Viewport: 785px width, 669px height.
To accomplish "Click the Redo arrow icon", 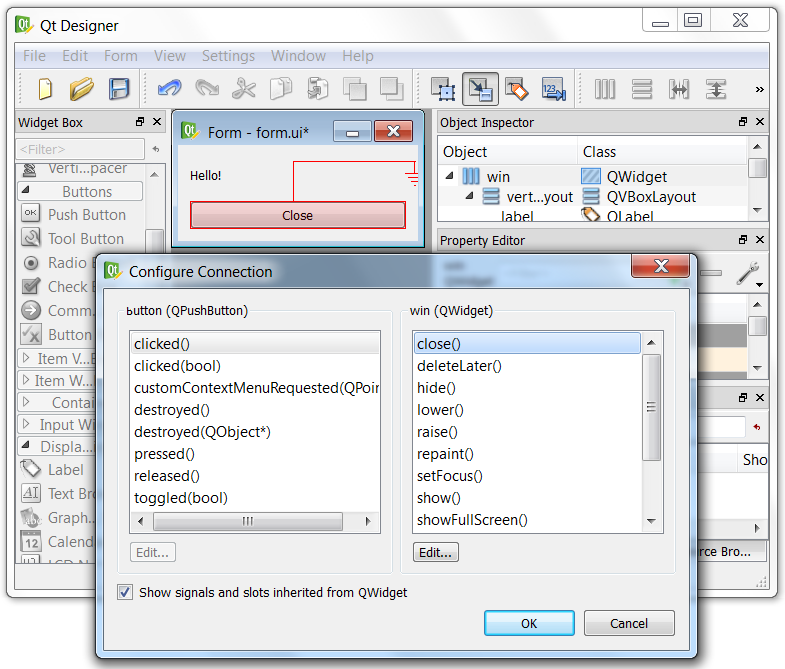I will (207, 88).
